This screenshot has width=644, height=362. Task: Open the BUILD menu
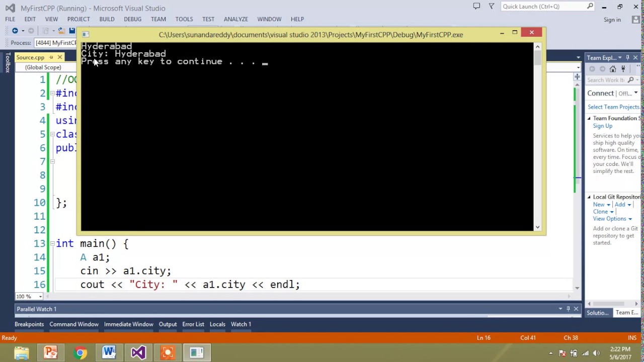click(x=107, y=19)
